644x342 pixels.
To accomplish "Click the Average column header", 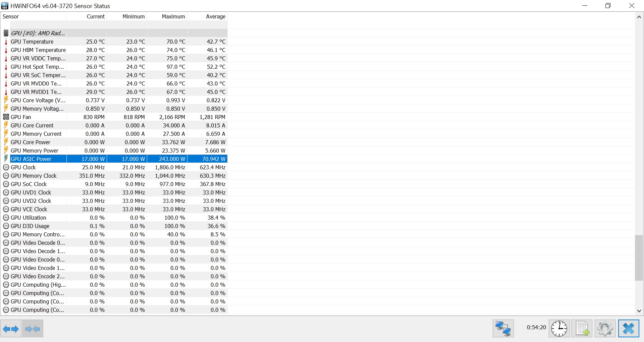I will point(207,16).
